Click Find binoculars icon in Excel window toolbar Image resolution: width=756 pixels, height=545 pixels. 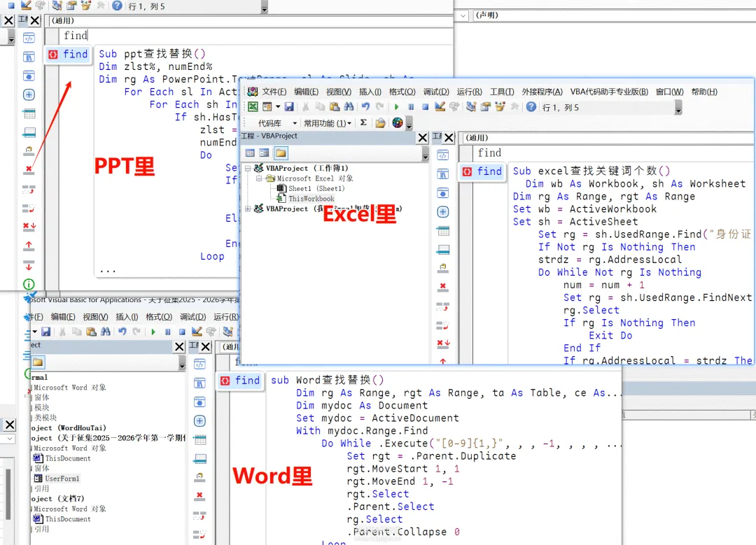tap(349, 107)
